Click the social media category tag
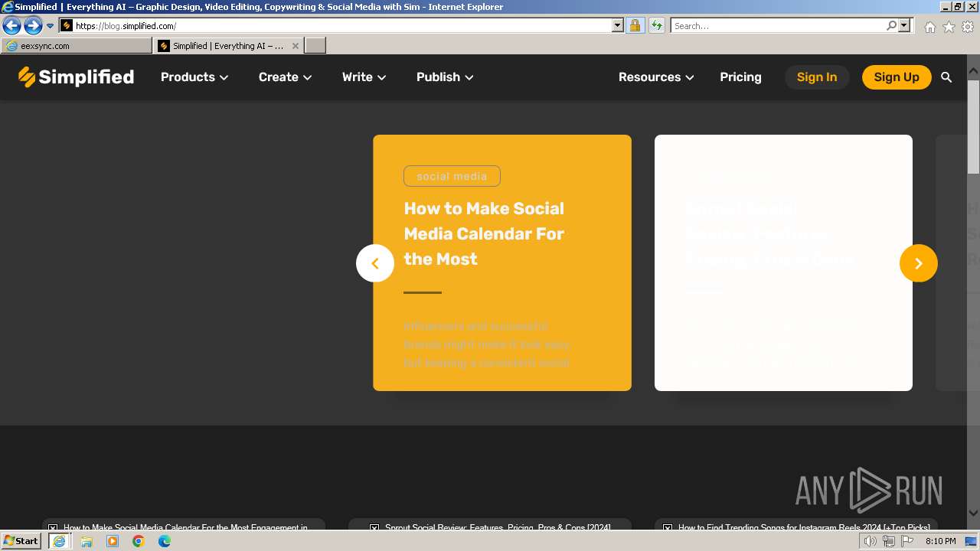 pos(452,176)
